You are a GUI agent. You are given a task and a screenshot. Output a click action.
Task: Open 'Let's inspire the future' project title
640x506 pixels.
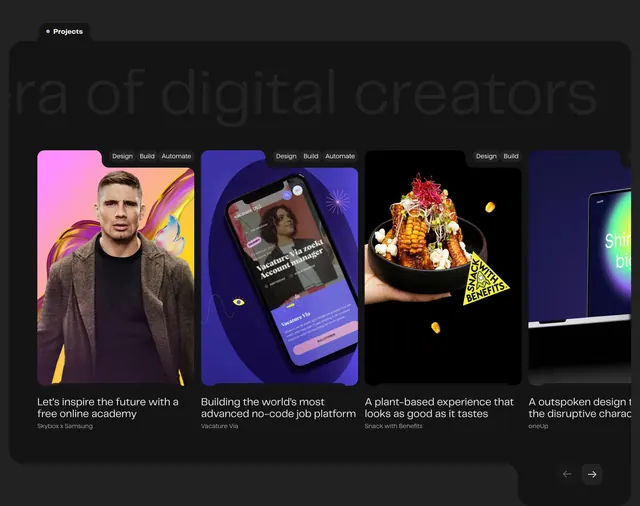point(108,408)
